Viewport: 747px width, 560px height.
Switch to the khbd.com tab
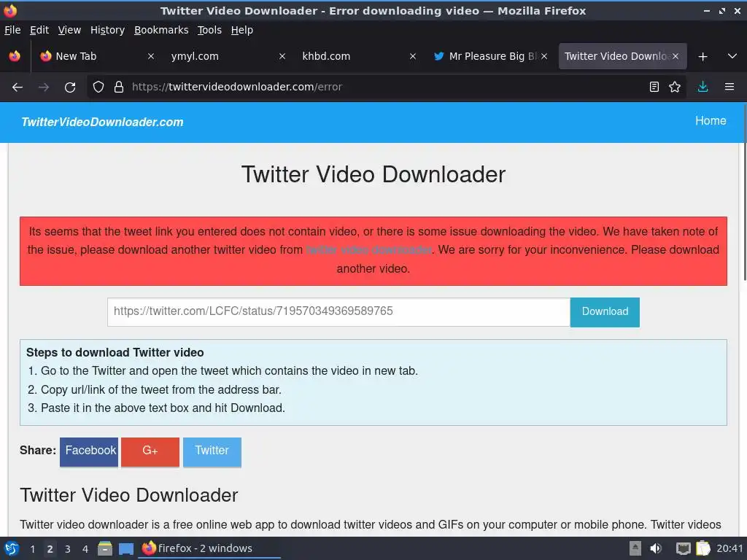pos(360,56)
